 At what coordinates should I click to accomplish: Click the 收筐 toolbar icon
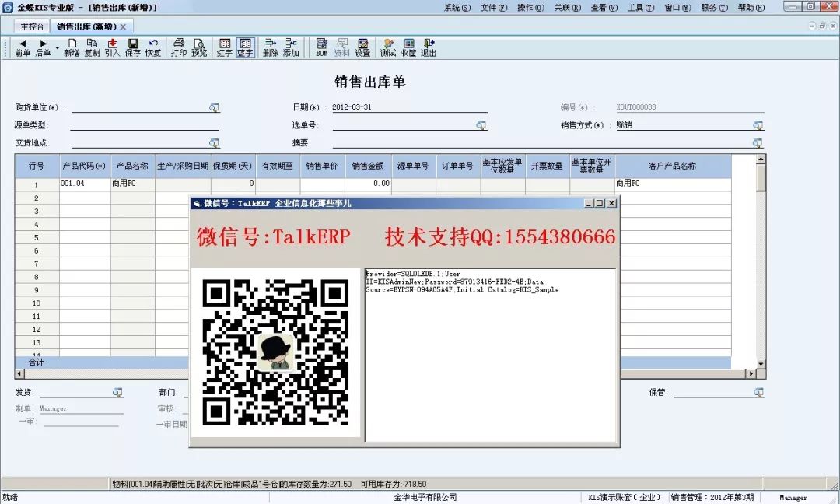pos(408,47)
